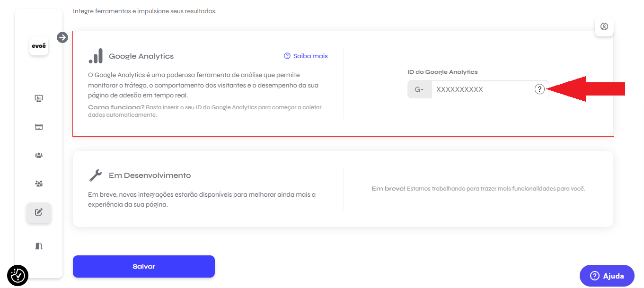This screenshot has height=288, width=644.
Task: Click the Google Analytics card title
Action: tap(141, 56)
